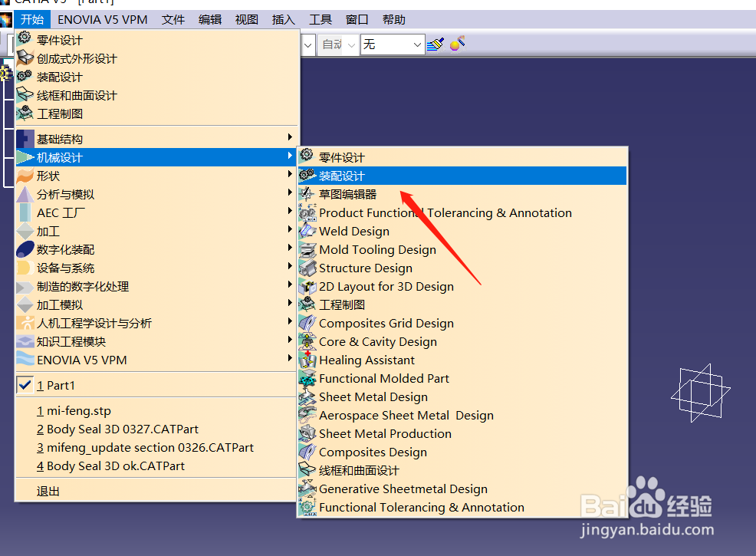Expand 形状 submenu arrow
The height and width of the screenshot is (556, 756).
click(290, 174)
